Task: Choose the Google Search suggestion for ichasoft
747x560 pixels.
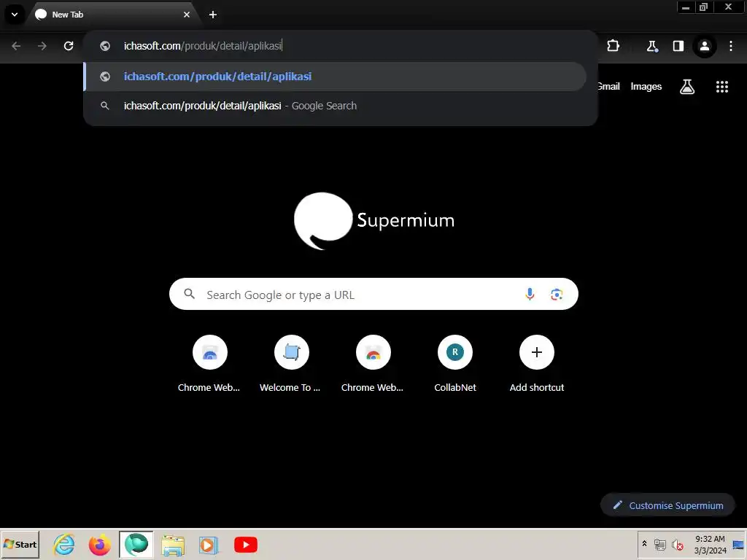Action: pyautogui.click(x=335, y=106)
